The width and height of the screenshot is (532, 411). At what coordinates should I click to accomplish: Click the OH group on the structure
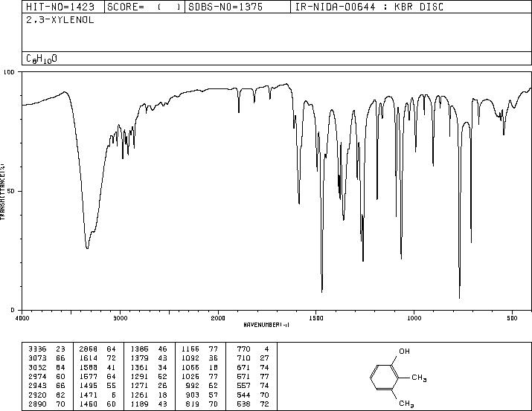(404, 352)
